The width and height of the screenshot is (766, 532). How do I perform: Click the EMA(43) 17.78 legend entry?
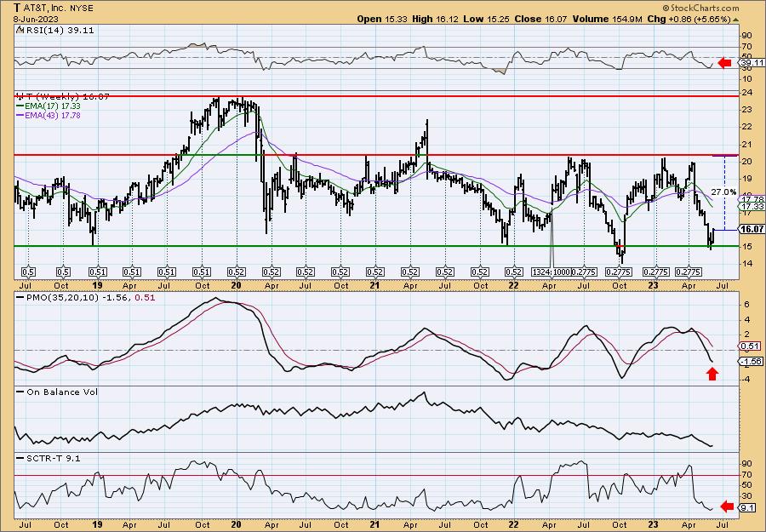48,116
